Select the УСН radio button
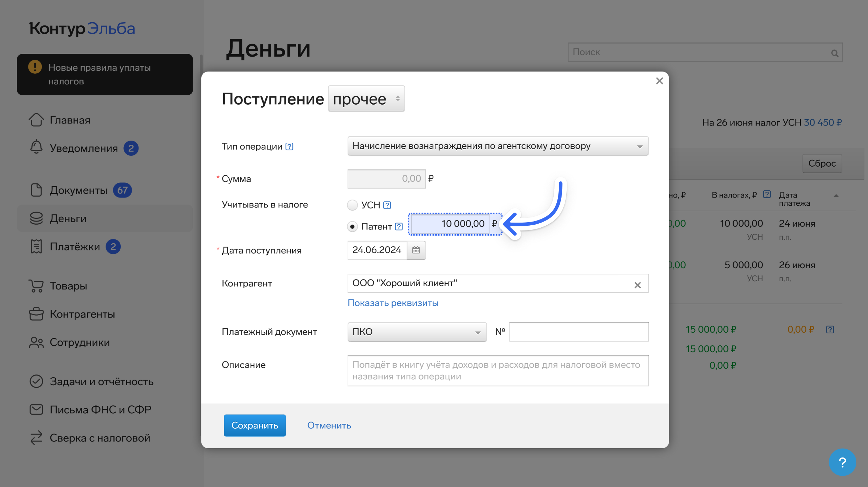Image resolution: width=868 pixels, height=487 pixels. tap(352, 205)
